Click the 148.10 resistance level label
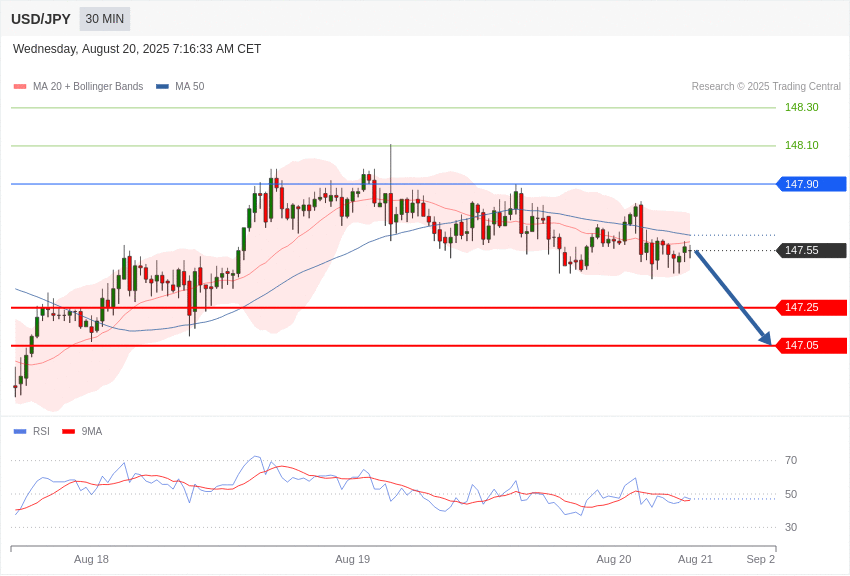The image size is (850, 576). pos(801,145)
